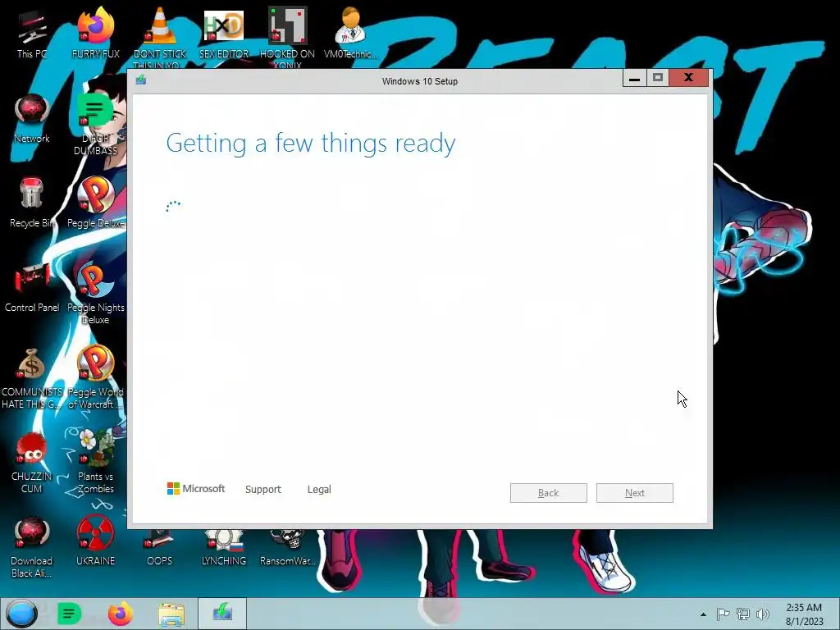Launch Firefox from the taskbar

coord(121,614)
